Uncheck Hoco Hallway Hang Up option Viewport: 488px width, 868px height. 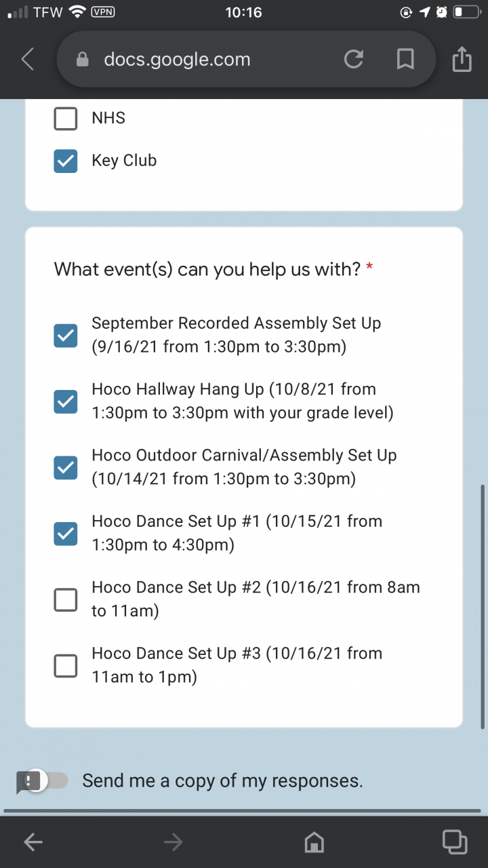[66, 401]
